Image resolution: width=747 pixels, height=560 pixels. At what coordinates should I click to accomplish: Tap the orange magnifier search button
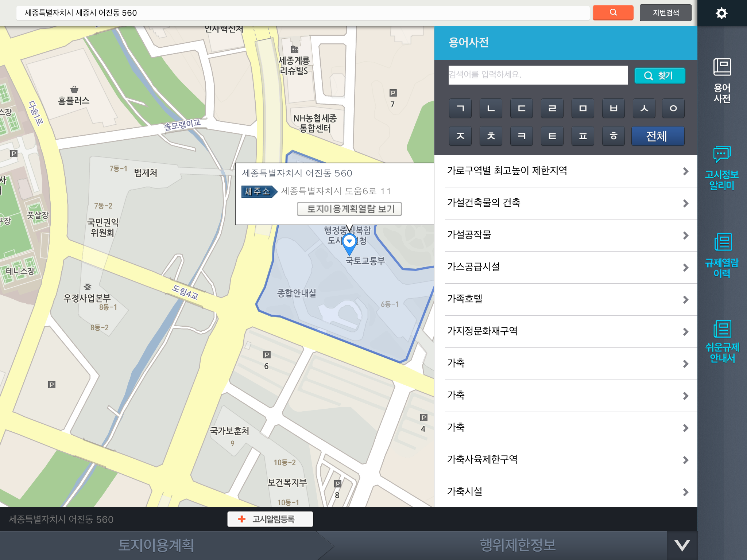point(613,13)
